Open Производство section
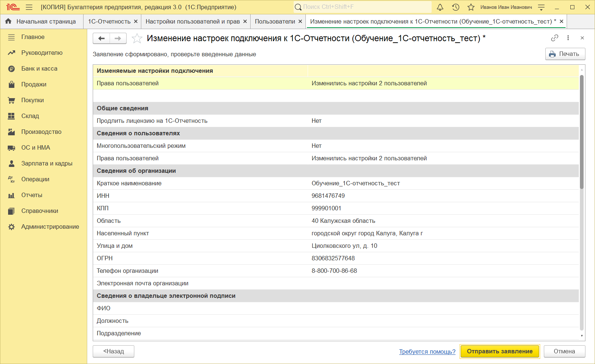595x364 pixels. coord(44,132)
